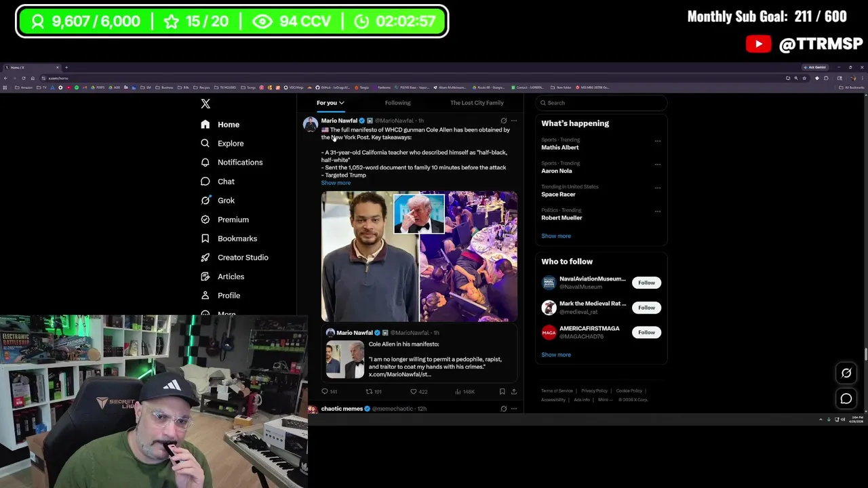The width and height of the screenshot is (868, 488).
Task: Click the Ask Gemini button
Action: tap(816, 67)
